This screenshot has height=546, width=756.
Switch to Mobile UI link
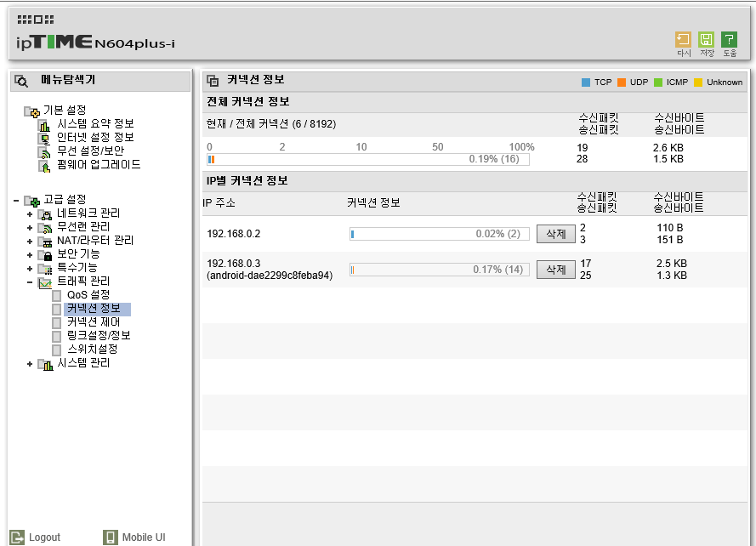tap(144, 537)
